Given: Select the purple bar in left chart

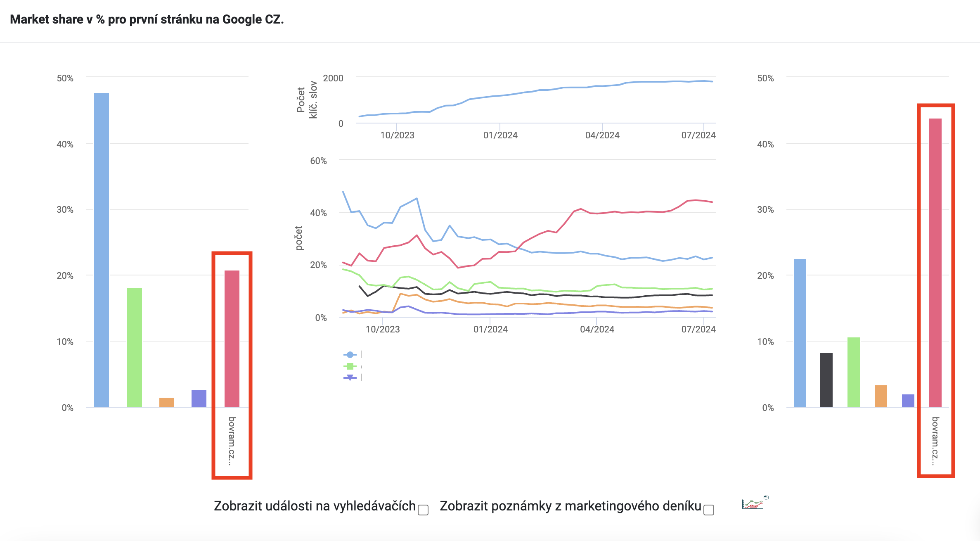Looking at the screenshot, I should click(199, 399).
